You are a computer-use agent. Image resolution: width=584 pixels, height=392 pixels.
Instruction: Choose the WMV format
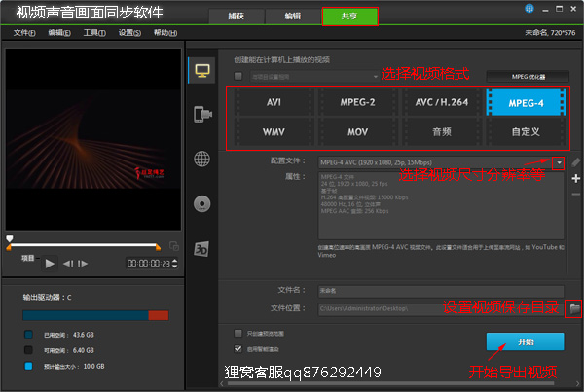[x=274, y=131]
